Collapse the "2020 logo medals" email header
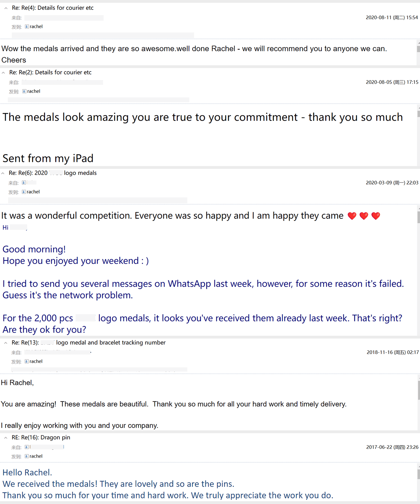This screenshot has width=420, height=504. (x=3, y=173)
